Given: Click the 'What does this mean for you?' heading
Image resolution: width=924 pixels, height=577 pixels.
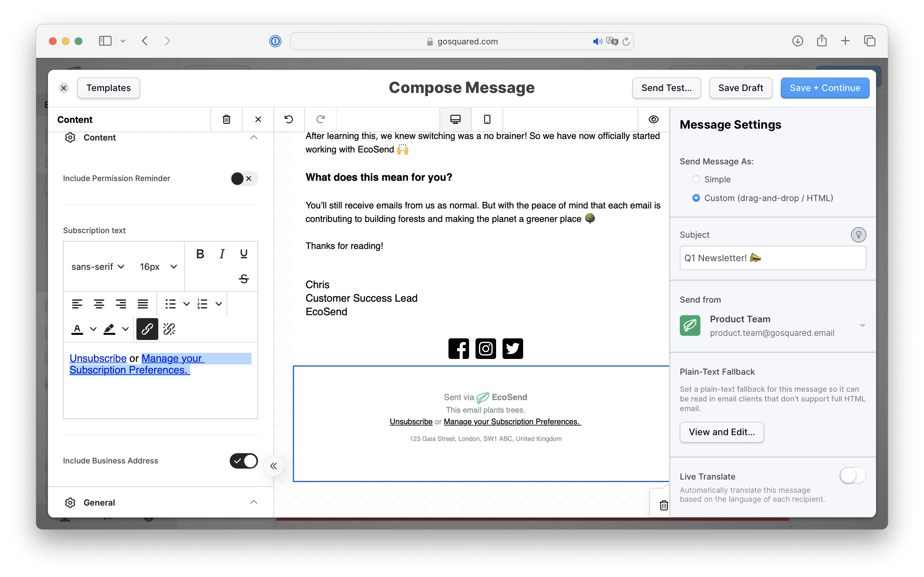Looking at the screenshot, I should (379, 178).
